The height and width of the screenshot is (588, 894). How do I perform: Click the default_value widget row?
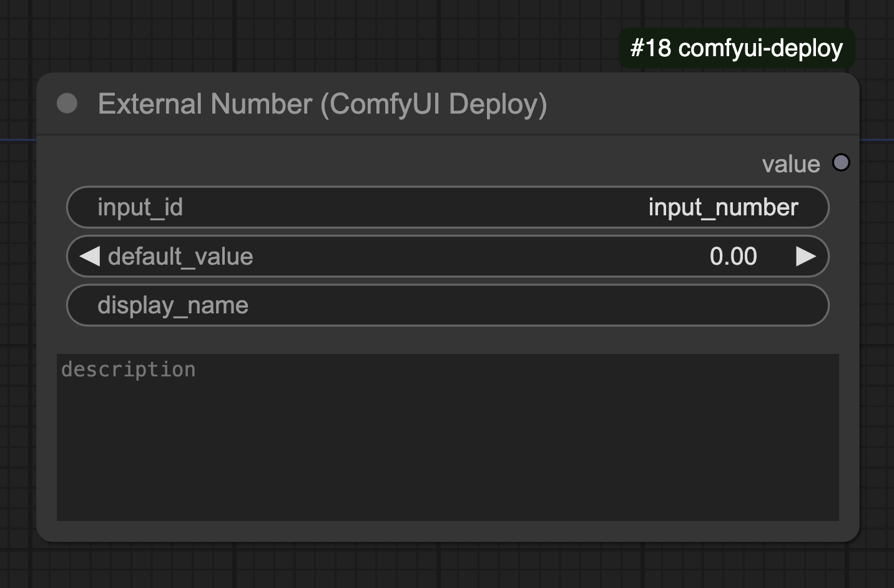pos(448,256)
